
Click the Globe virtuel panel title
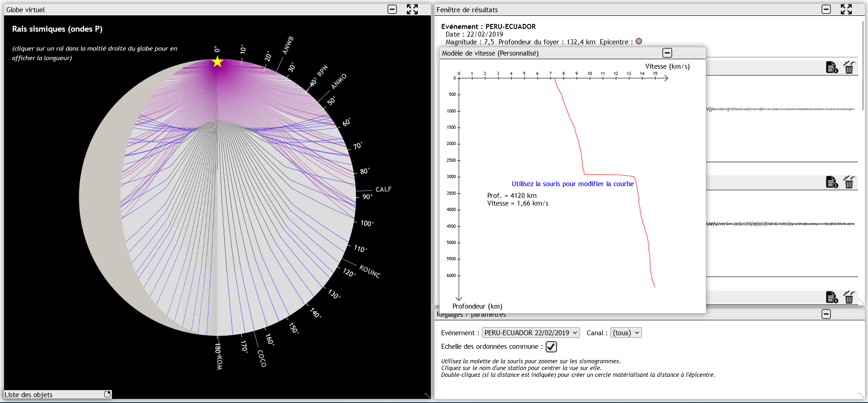coord(26,10)
